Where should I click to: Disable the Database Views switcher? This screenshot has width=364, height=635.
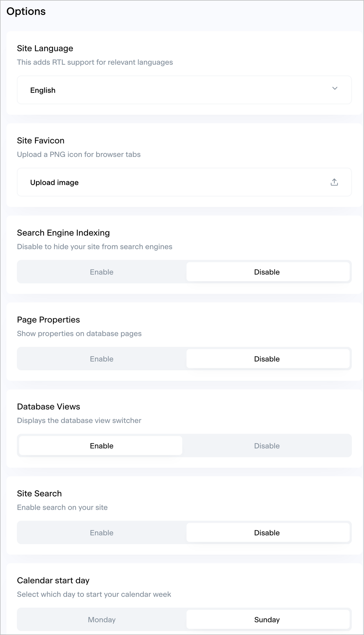coord(267,446)
